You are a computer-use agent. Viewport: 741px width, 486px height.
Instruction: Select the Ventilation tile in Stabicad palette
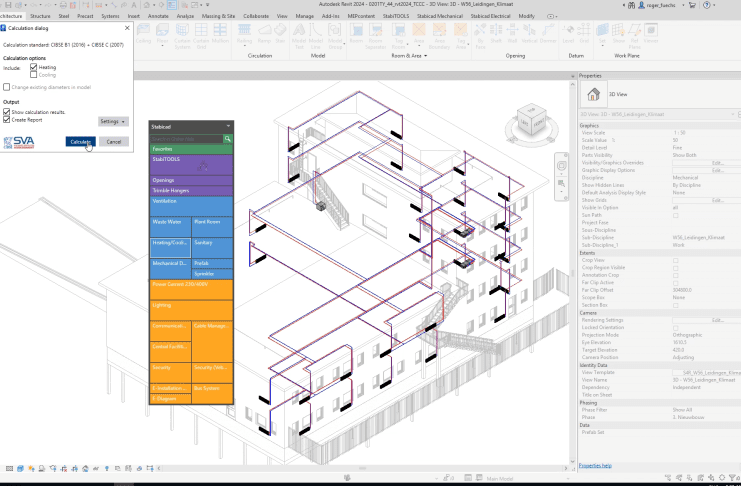[191, 201]
